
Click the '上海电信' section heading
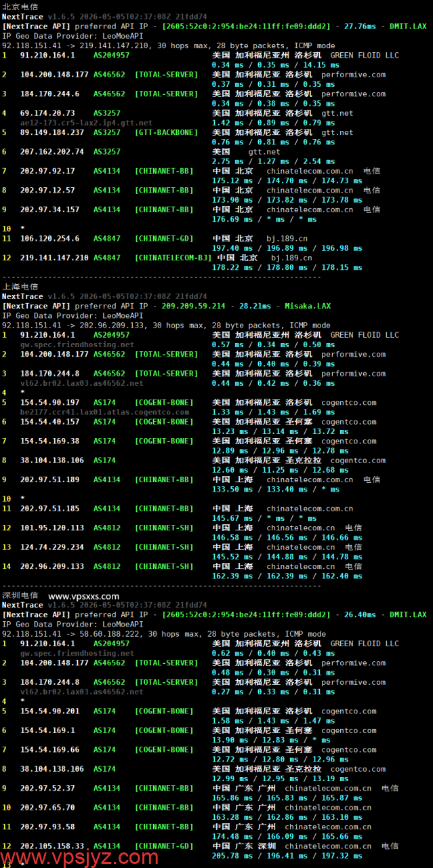tap(20, 286)
